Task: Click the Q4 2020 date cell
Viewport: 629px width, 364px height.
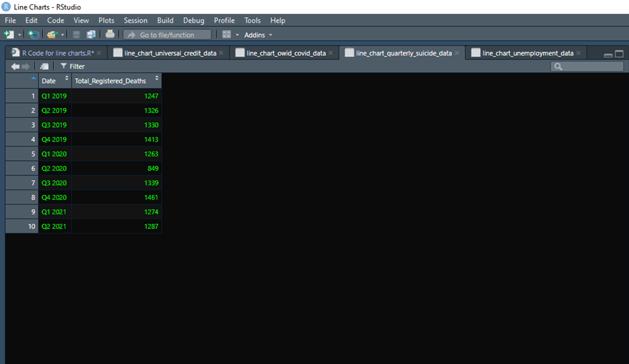Action: 54,197
